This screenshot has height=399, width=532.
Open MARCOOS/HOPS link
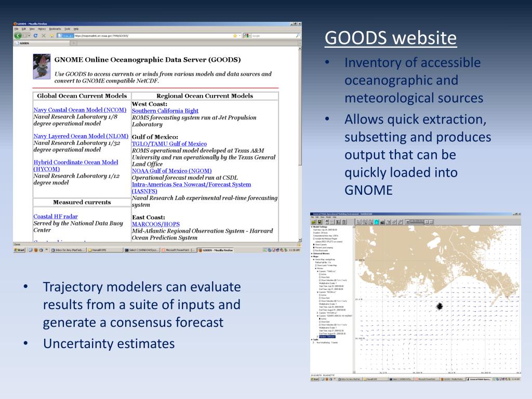(156, 224)
